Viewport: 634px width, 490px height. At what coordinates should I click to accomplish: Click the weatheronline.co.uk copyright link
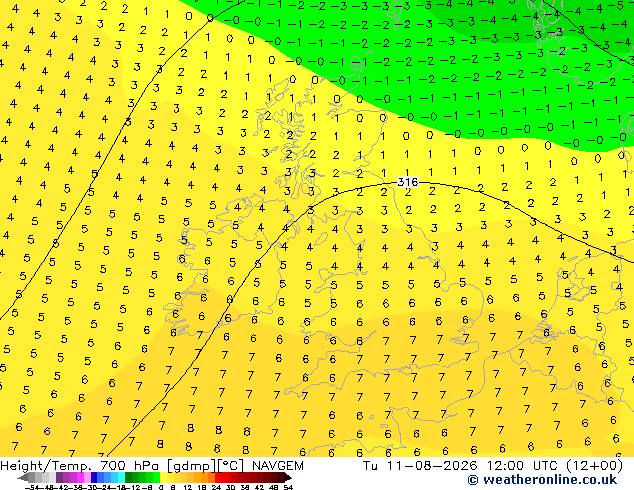(x=542, y=480)
